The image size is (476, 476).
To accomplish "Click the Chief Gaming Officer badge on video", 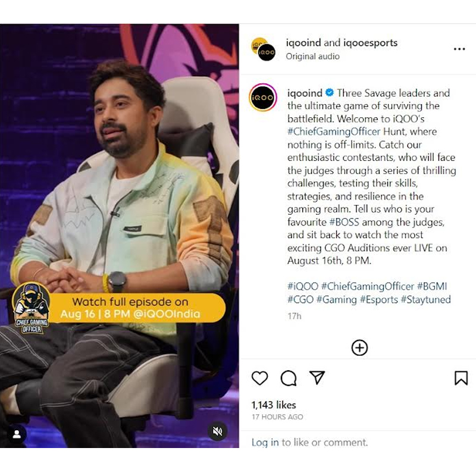I will coord(32,309).
